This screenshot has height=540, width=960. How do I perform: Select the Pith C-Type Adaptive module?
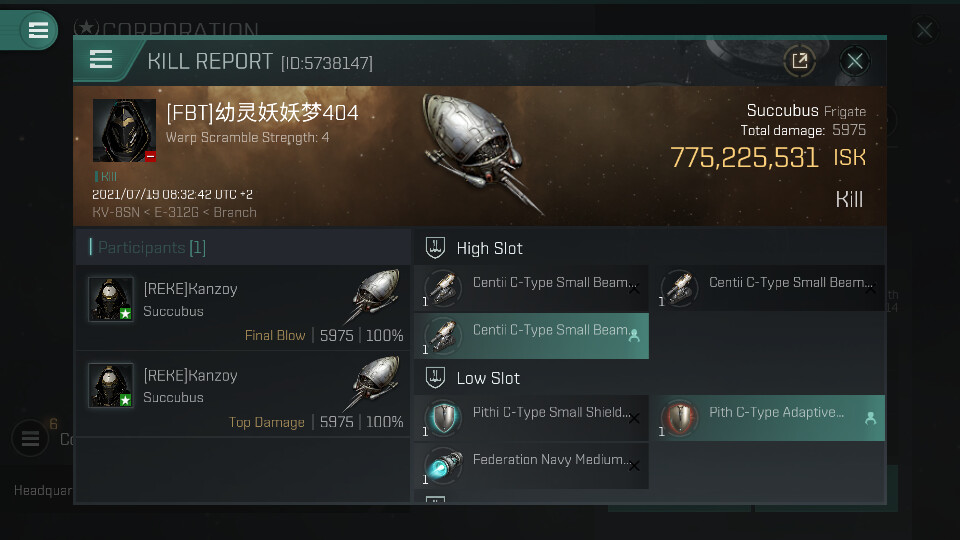tap(768, 418)
